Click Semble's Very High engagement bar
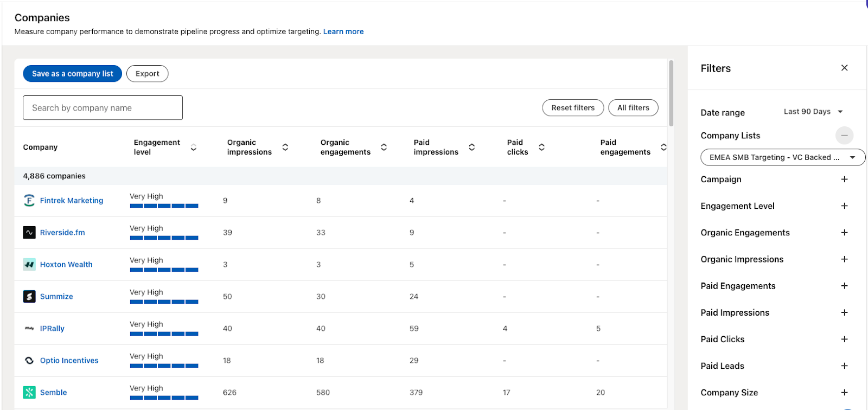The width and height of the screenshot is (868, 410). point(164,398)
